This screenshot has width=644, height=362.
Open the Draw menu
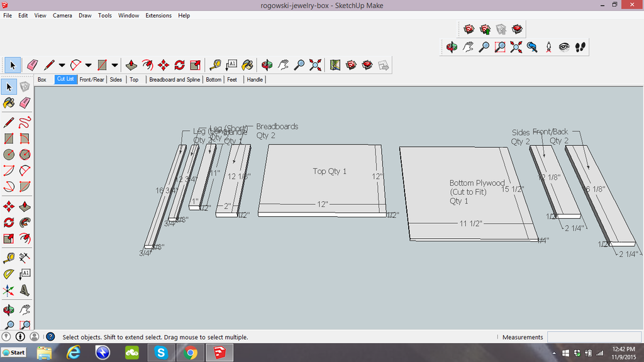[85, 16]
